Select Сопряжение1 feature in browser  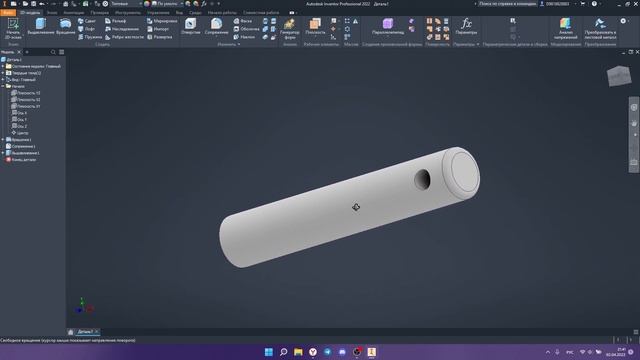[x=20, y=146]
